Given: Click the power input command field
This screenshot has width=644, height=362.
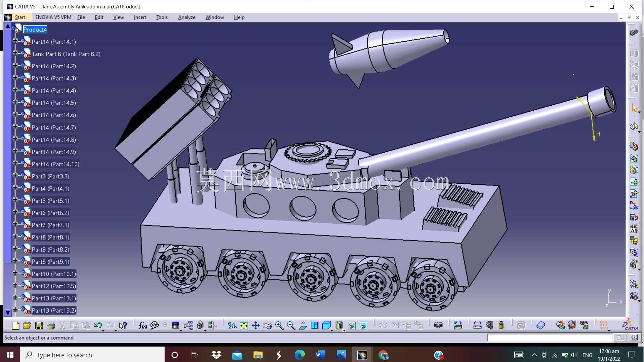Looking at the screenshot, I should click(x=550, y=337).
